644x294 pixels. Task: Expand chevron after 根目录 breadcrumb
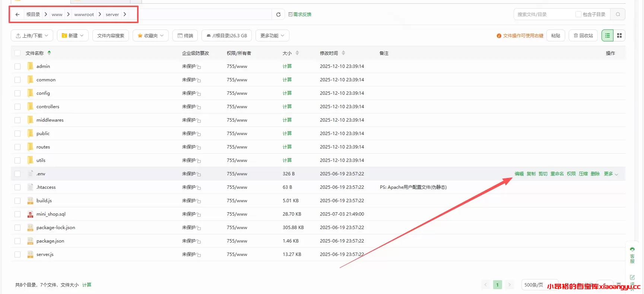pyautogui.click(x=46, y=14)
